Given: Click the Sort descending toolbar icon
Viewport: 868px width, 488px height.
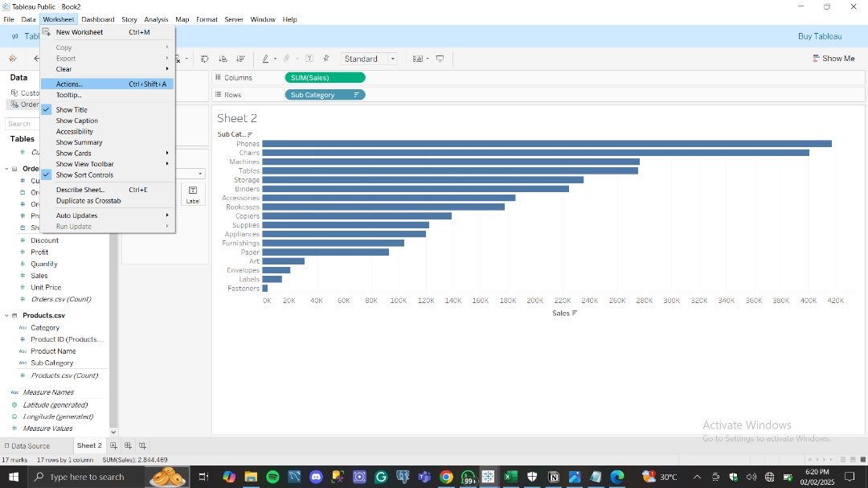Looking at the screenshot, I should (241, 59).
